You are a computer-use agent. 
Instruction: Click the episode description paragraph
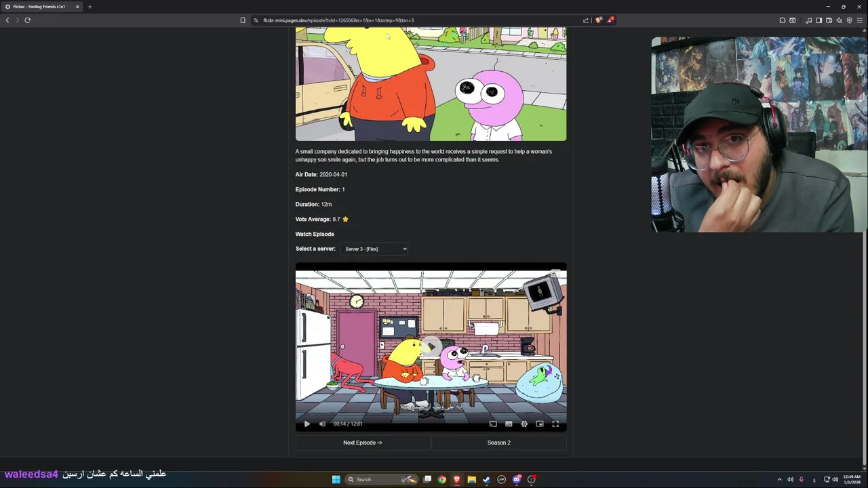click(x=424, y=155)
